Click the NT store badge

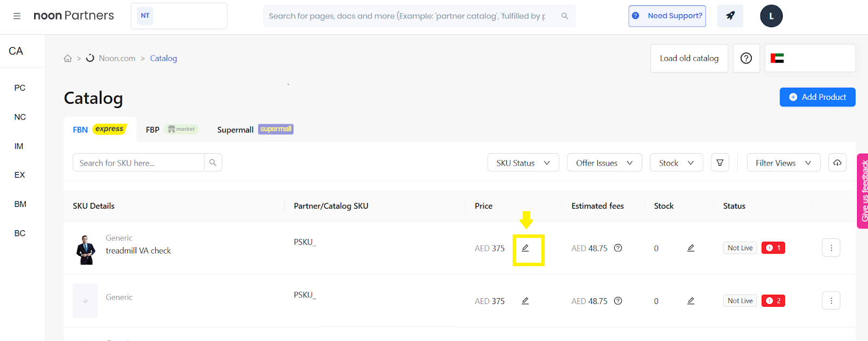click(145, 16)
